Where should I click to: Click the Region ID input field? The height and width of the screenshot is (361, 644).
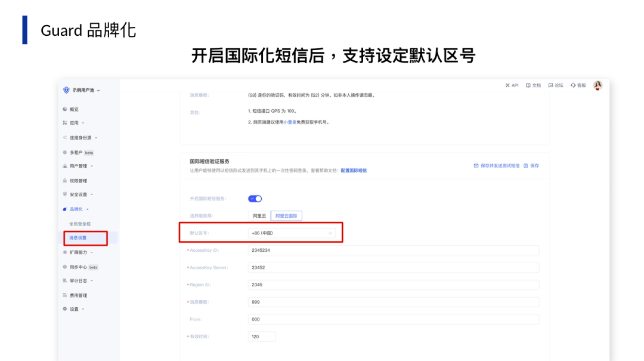point(394,285)
